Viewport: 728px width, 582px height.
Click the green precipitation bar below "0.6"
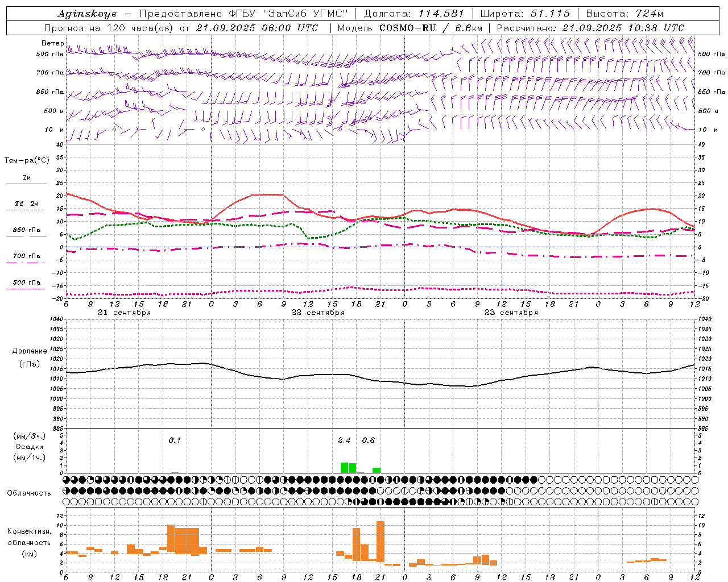pyautogui.click(x=377, y=471)
